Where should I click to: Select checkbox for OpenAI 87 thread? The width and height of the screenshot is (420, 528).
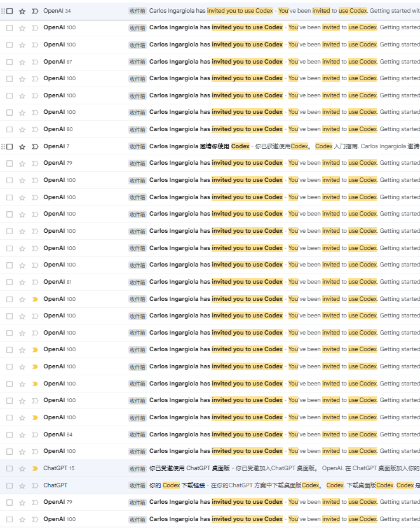[x=10, y=62]
